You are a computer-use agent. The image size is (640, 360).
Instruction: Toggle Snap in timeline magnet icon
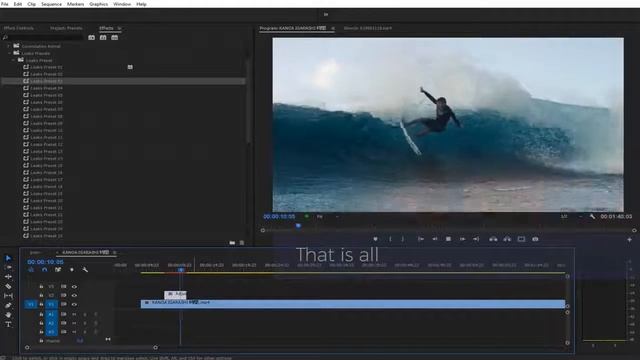tap(44, 270)
